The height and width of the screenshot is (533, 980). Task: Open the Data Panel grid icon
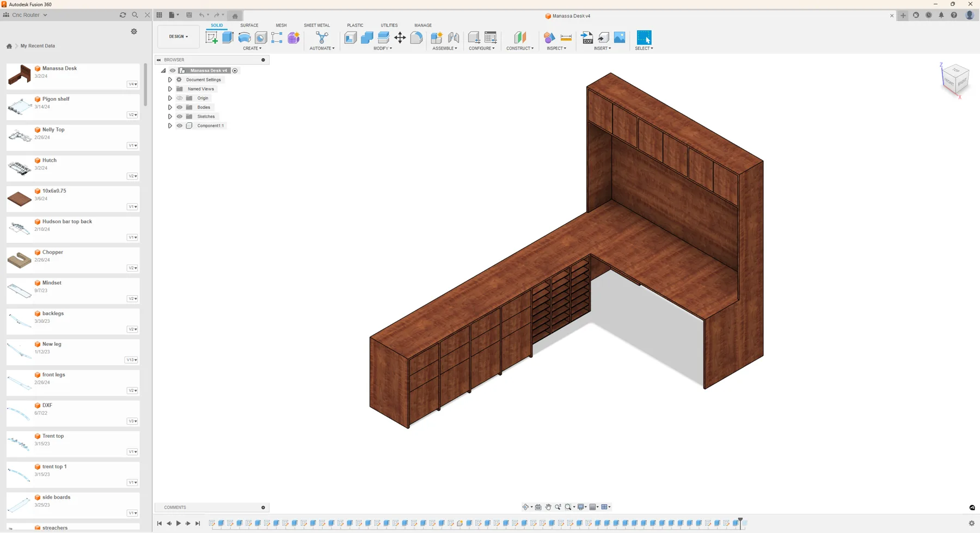160,15
